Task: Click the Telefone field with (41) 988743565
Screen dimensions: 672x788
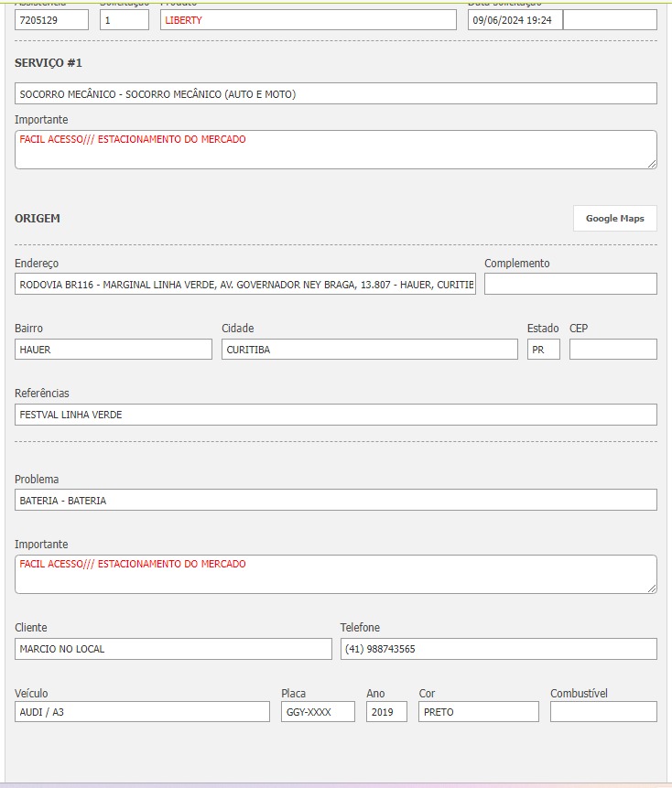Action: (x=498, y=650)
